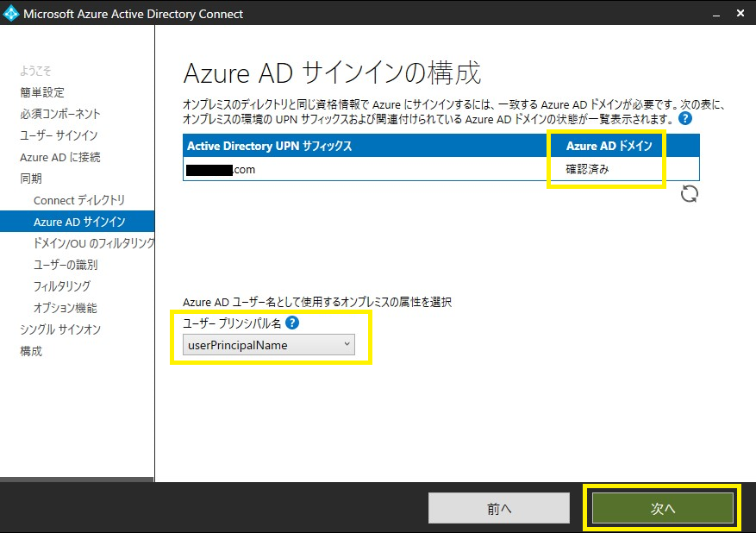The width and height of the screenshot is (756, 533).
Task: Select Azure AD に接続 in the sidebar
Action: pyautogui.click(x=60, y=157)
